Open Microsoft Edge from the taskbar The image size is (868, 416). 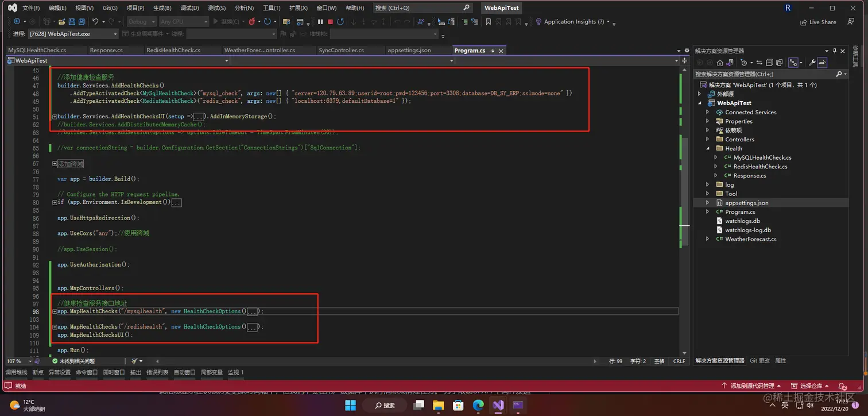pos(478,405)
